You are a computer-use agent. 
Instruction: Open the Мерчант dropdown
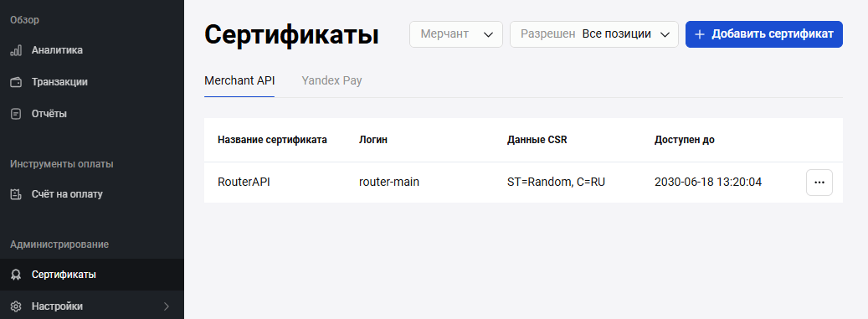[x=456, y=34]
